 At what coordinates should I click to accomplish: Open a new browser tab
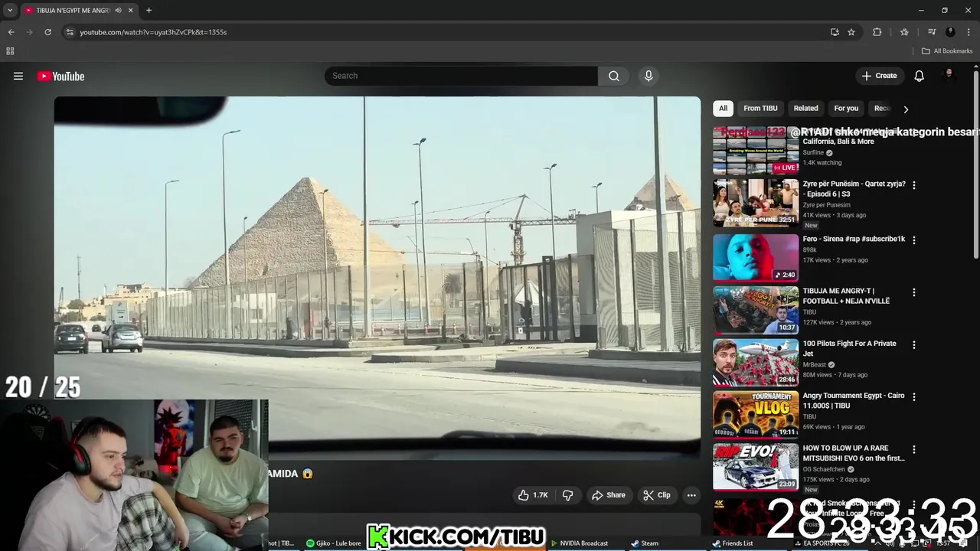click(149, 10)
